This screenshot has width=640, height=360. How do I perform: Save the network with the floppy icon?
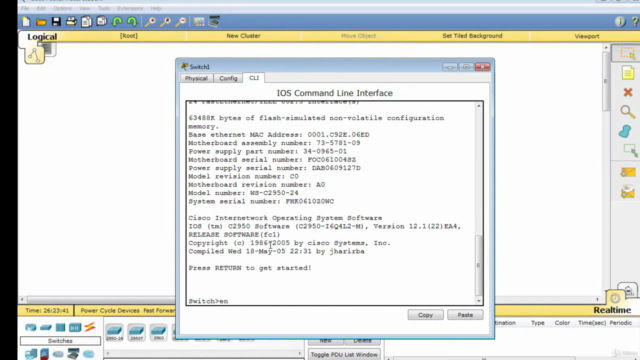(56, 22)
